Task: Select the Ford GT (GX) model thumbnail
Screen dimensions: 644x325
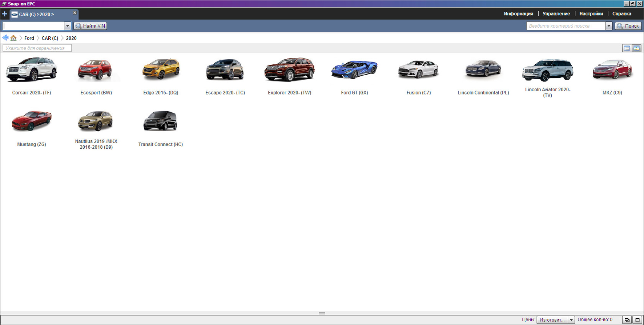Action: coord(354,70)
